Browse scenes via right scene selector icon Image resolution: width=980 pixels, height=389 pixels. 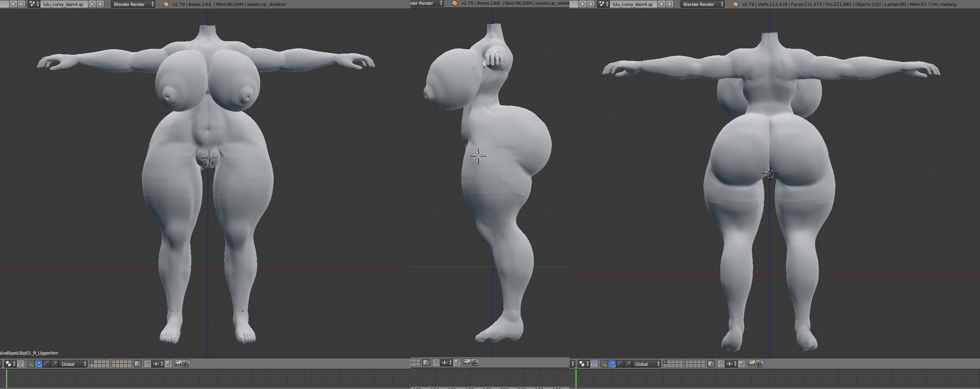[x=603, y=4]
